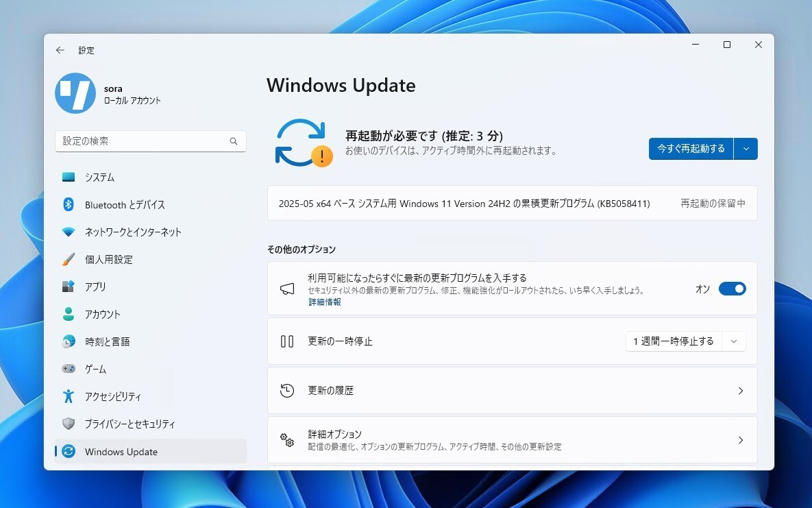Click アクセシビリティ label in sidebar

[x=113, y=396]
